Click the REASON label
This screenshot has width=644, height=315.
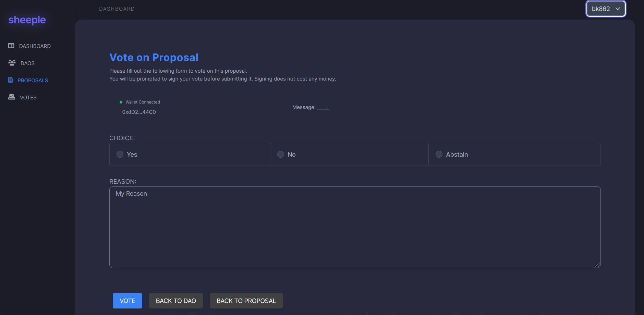pos(123,182)
